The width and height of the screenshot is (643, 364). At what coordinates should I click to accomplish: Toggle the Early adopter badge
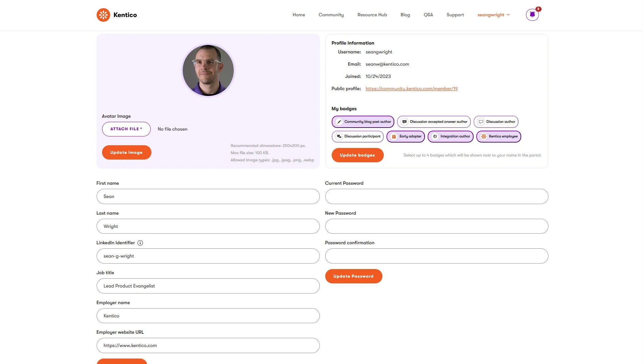point(406,136)
